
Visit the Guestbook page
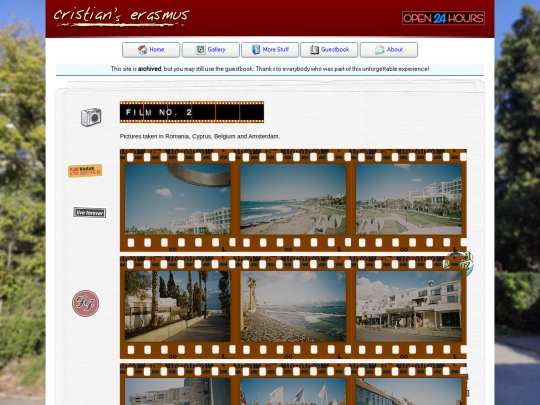pos(329,50)
